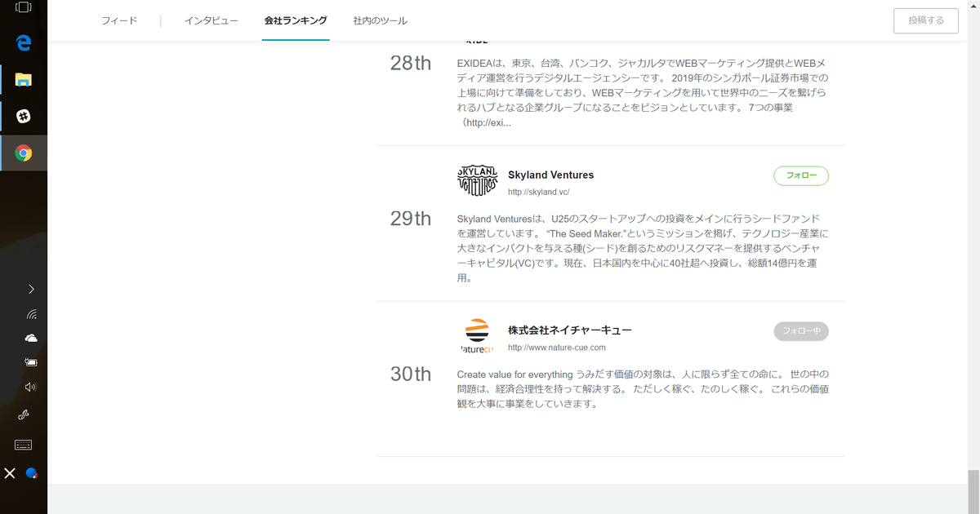Open the volume speaker tray icon
This screenshot has height=514, width=980.
[31, 387]
